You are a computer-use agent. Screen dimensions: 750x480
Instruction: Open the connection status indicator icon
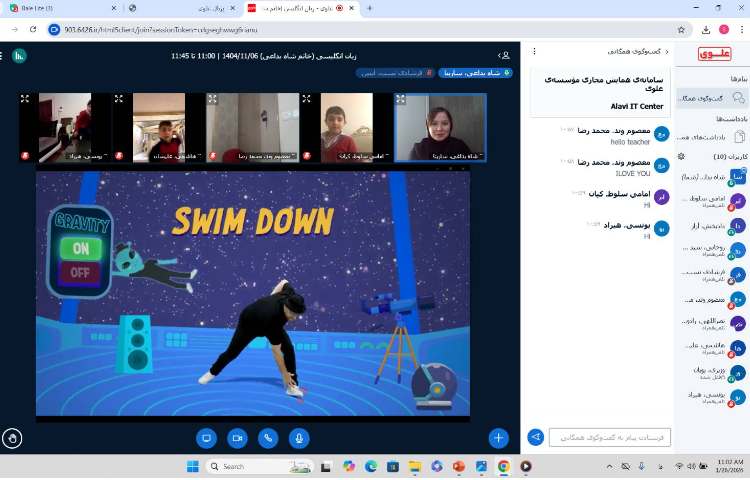(x=19, y=55)
